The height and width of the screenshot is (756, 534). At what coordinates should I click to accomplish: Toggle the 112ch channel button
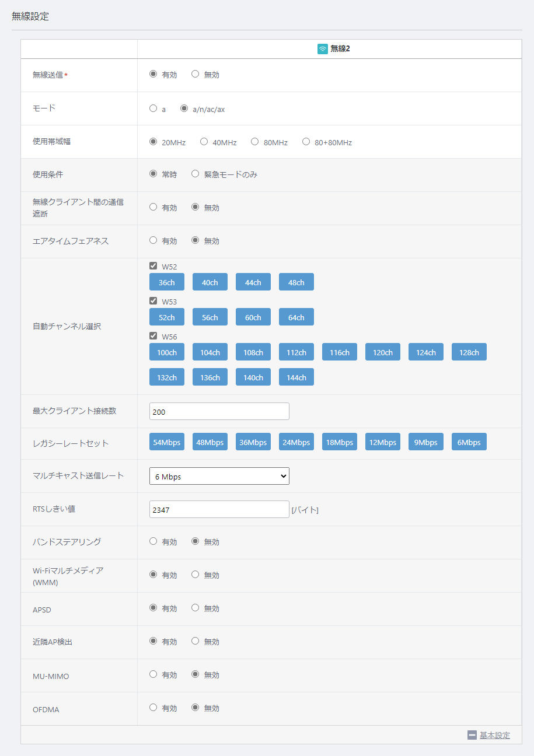(x=296, y=352)
